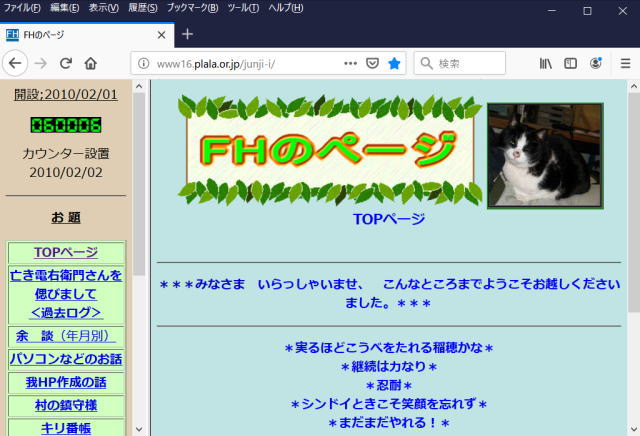Show the sidebar panel icon

(x=570, y=63)
